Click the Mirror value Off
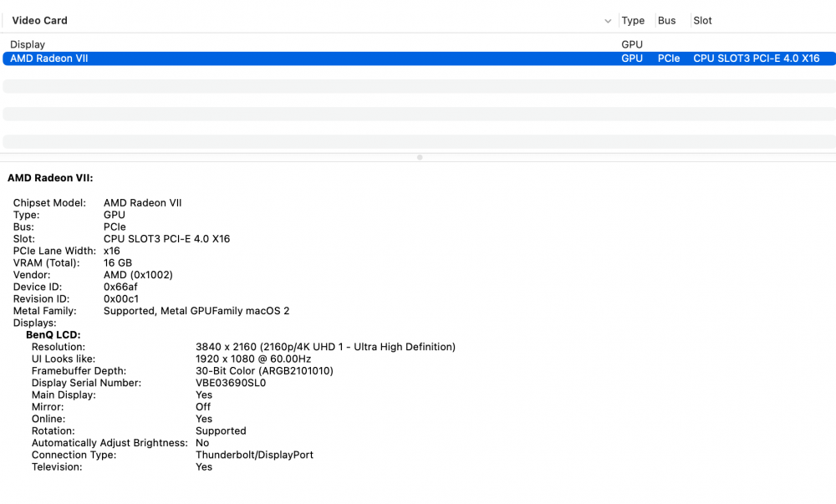 203,407
